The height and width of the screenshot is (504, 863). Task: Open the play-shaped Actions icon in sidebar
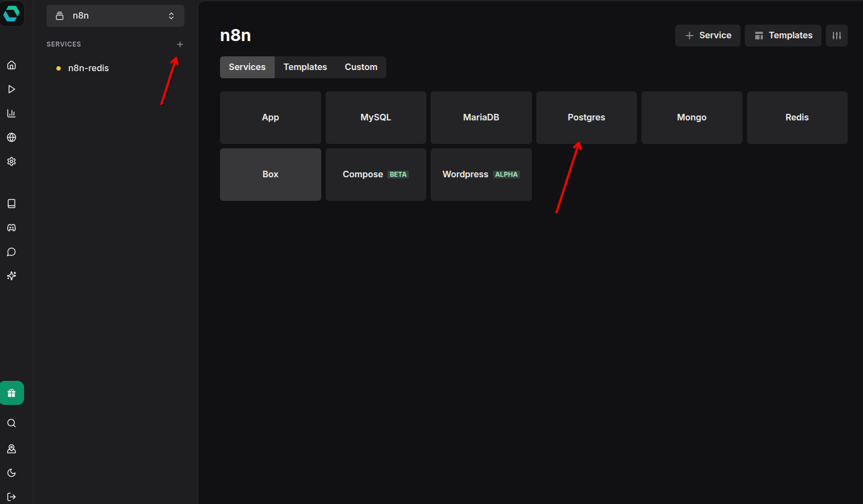[11, 89]
